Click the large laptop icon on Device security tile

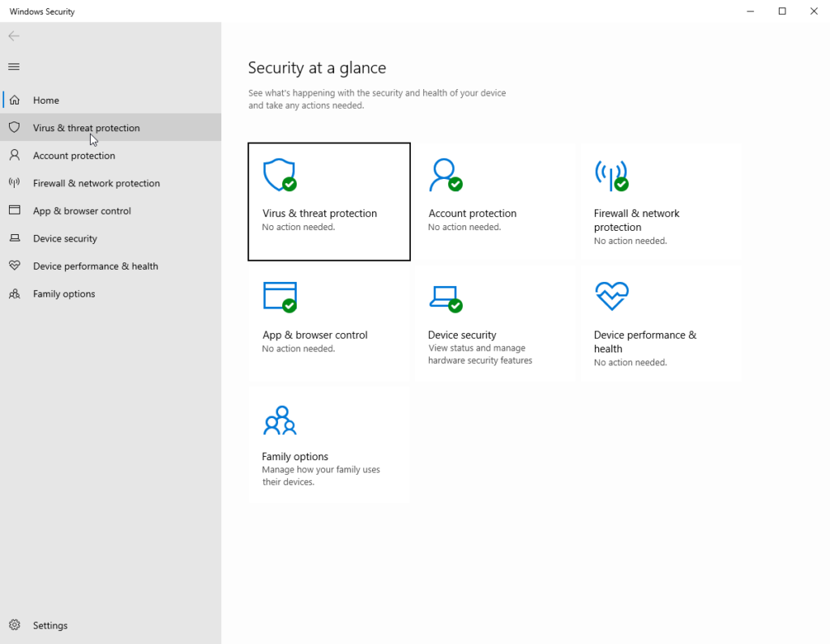[x=446, y=299]
